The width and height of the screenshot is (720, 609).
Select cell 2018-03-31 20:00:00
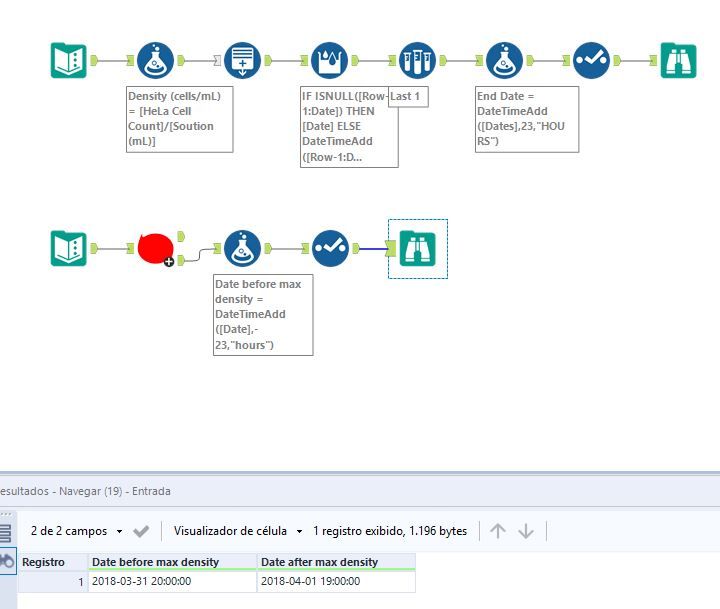coord(172,581)
